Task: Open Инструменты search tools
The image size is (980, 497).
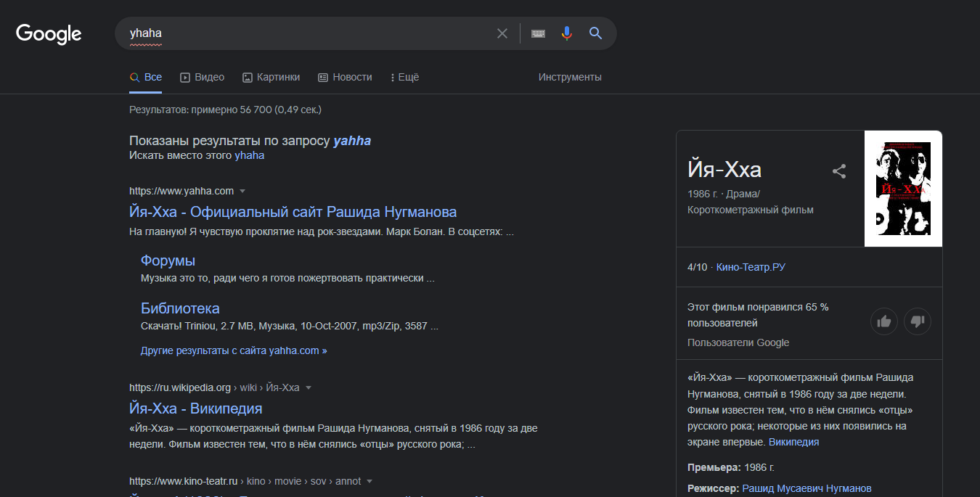Action: coord(570,77)
